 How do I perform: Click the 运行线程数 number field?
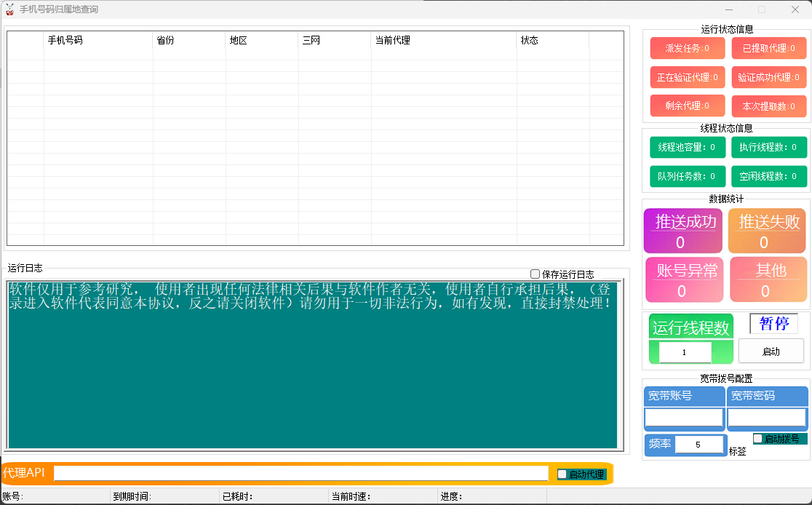coord(685,352)
